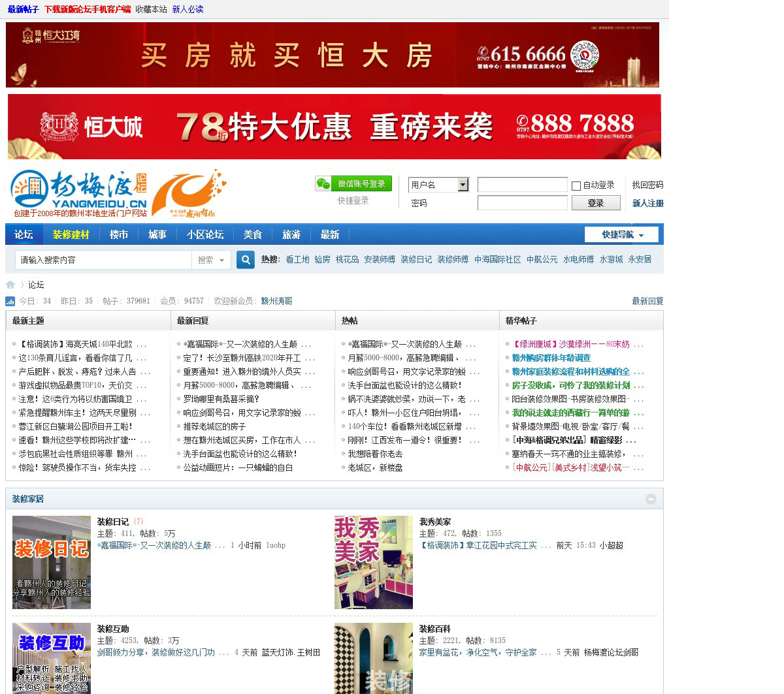This screenshot has height=694, width=784.
Task: Open the 装修日记 forum title link
Action: coord(113,522)
